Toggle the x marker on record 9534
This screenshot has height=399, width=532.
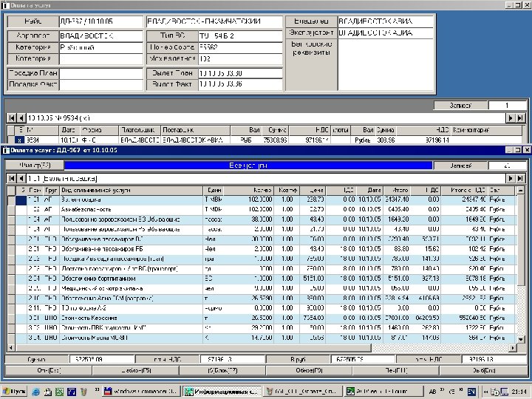[x=19, y=140]
